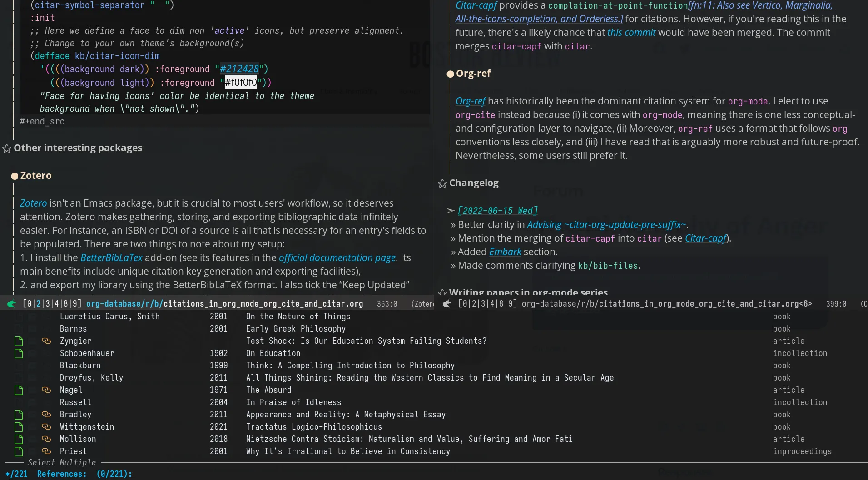Toggle the Writing papers in org-mode series heading
Screen dimensions: 868x480
(x=528, y=292)
